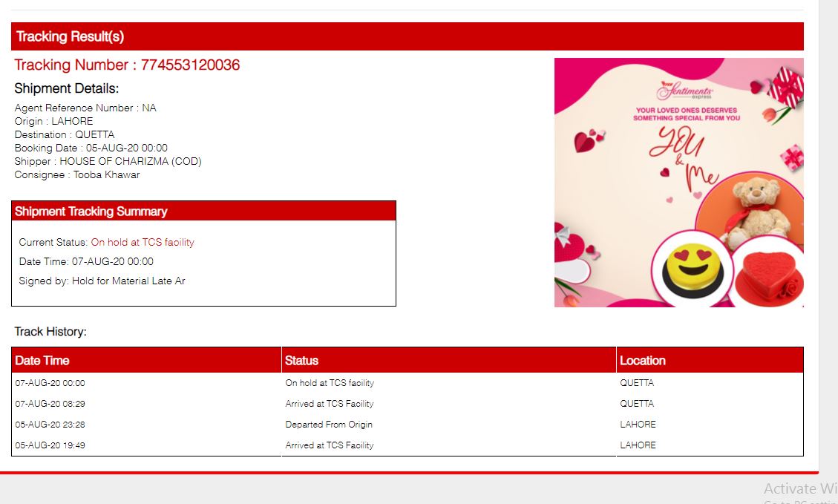The height and width of the screenshot is (504, 838).
Task: Click the Location column header
Action: (710, 360)
